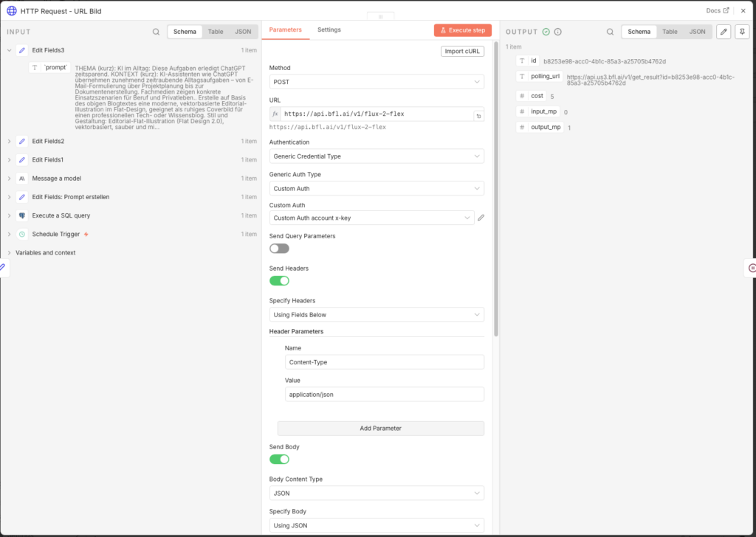Viewport: 756px width, 537px height.
Task: Edit output data with pencil icon
Action: pos(724,32)
